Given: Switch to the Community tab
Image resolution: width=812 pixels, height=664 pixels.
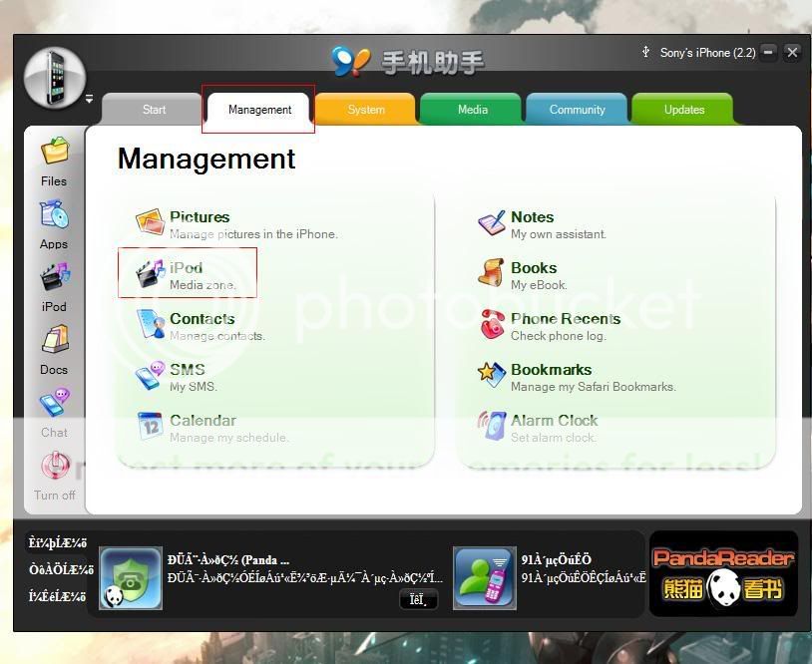Looking at the screenshot, I should [577, 110].
